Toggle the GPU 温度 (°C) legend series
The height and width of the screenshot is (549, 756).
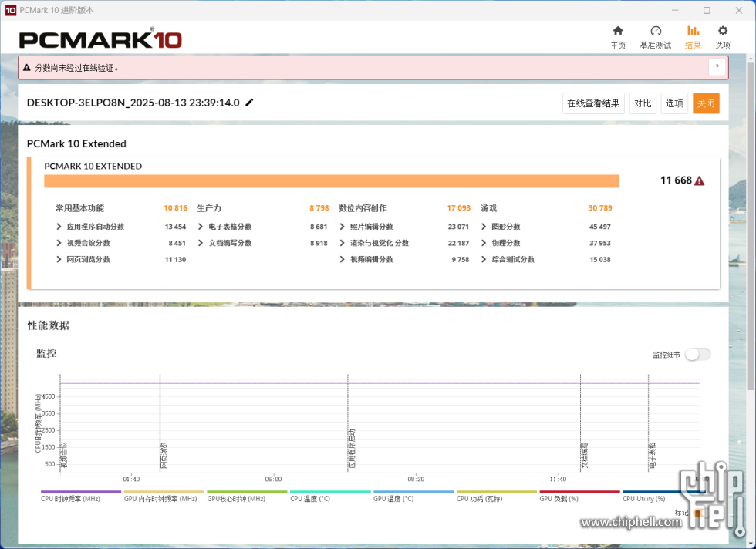pos(413,497)
